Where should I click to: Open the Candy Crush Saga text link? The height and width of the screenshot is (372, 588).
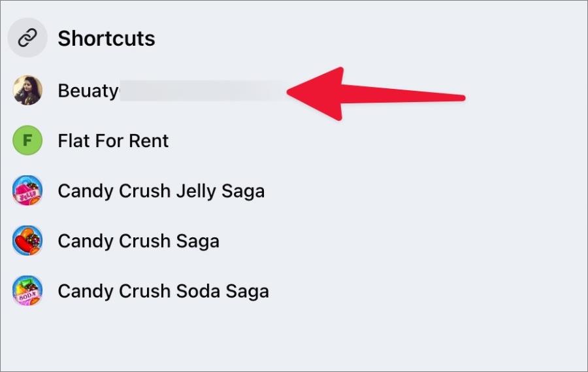coord(139,241)
